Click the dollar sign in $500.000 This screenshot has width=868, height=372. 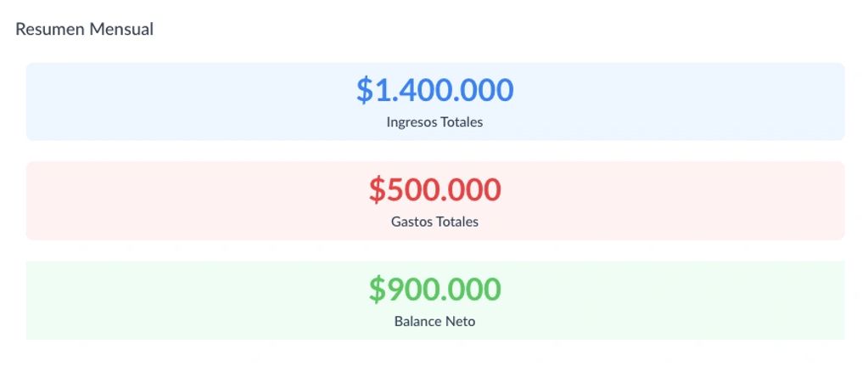[377, 189]
